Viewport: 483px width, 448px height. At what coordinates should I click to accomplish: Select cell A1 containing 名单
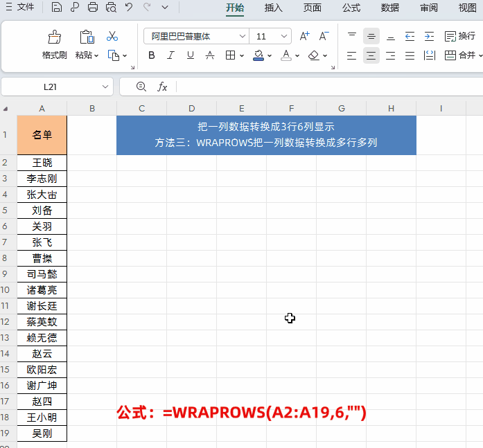pos(42,135)
